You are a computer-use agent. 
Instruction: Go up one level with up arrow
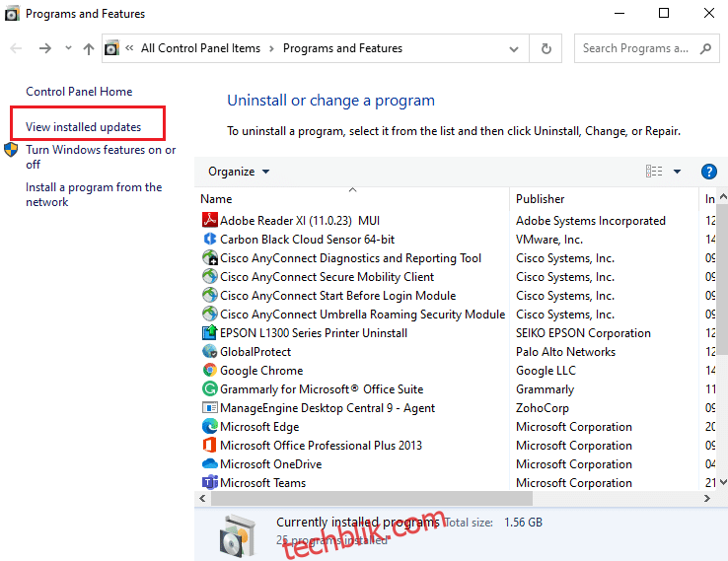click(89, 48)
